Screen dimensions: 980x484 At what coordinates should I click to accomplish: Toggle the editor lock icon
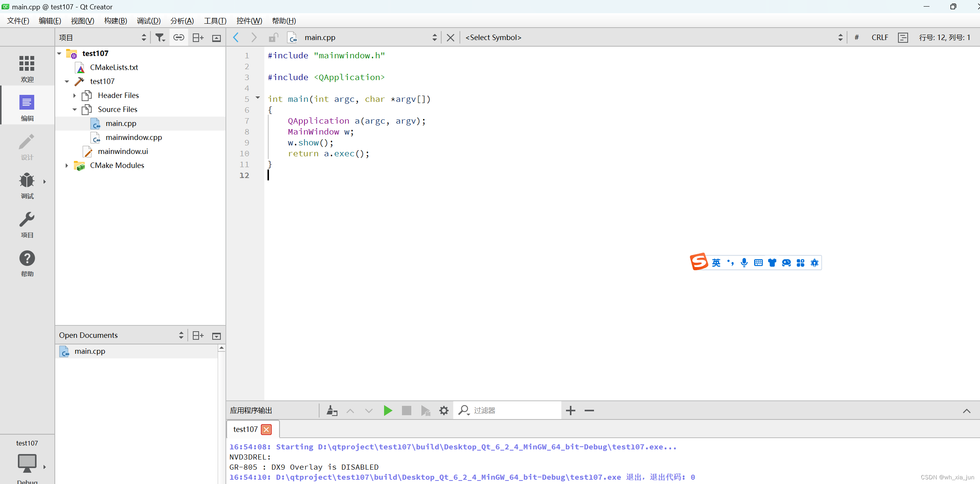(x=274, y=37)
